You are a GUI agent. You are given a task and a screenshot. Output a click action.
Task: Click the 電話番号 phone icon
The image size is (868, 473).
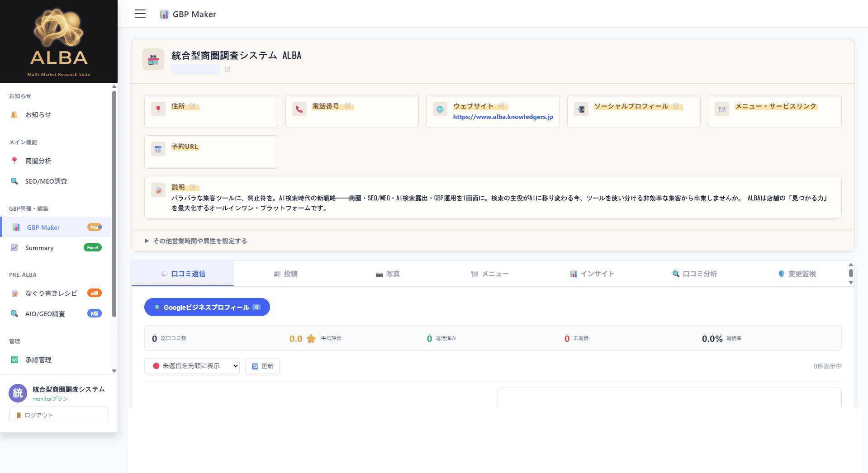[299, 109]
